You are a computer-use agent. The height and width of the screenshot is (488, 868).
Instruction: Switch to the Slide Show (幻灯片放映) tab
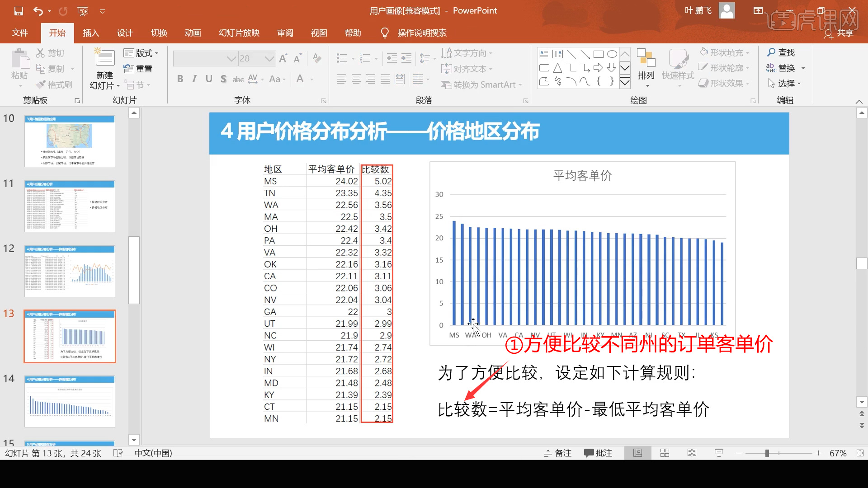point(239,33)
